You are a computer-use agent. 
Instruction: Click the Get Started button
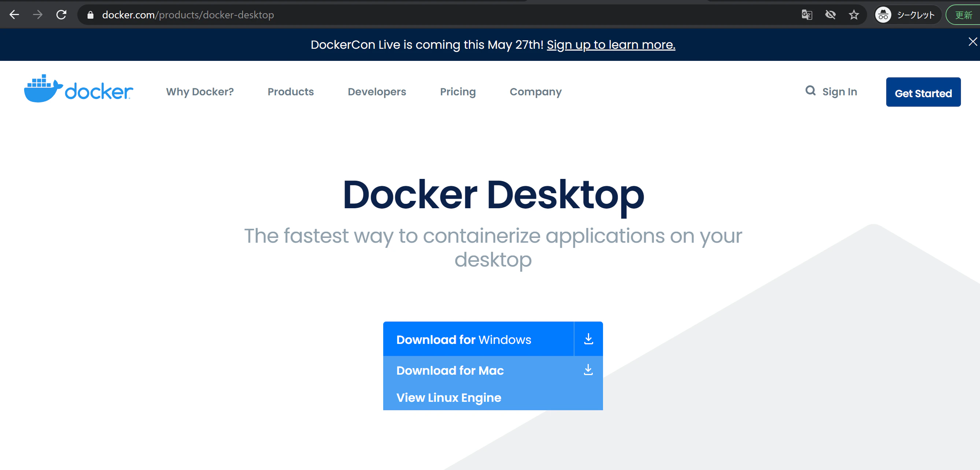point(923,92)
